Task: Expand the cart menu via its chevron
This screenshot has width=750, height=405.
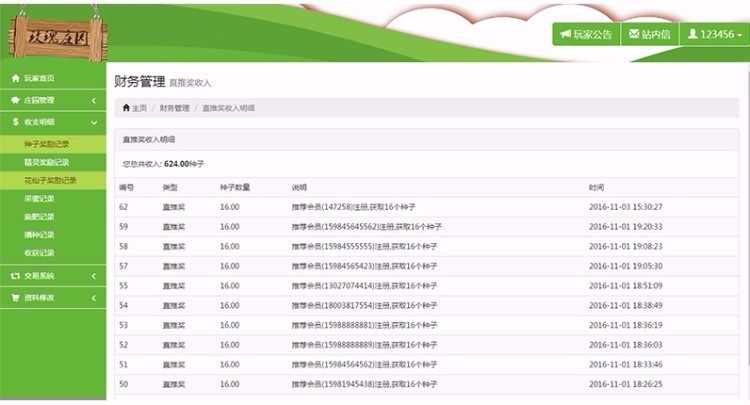Action: 94,298
